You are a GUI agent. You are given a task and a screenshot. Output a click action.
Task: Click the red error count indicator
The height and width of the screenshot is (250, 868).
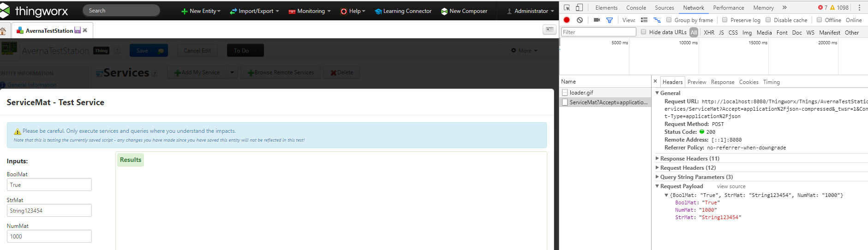(823, 7)
